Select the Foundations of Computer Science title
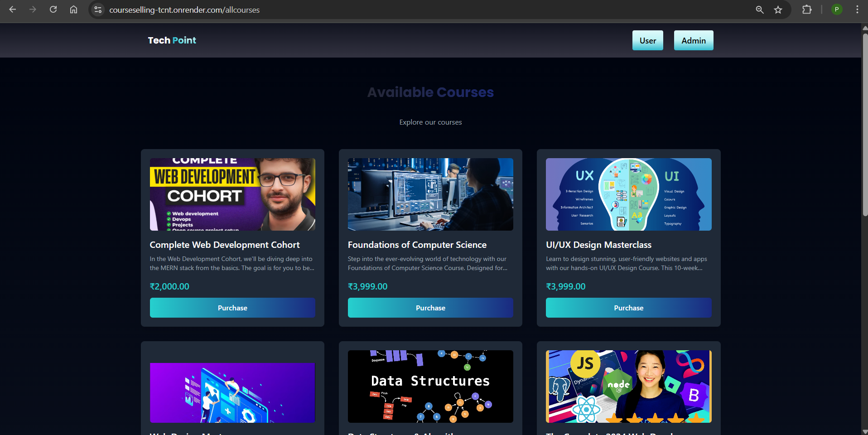Image resolution: width=868 pixels, height=435 pixels. (x=417, y=245)
